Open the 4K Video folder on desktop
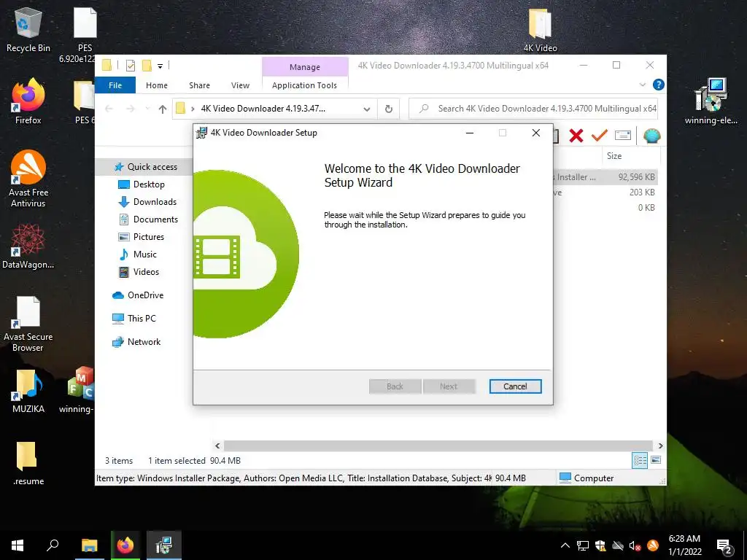Screen dimensions: 747x560 [x=540, y=29]
